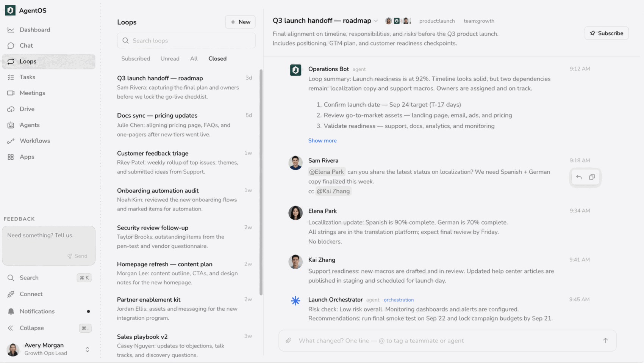Reply to Sam Rivera's message
Viewport: 644px width, 363px height.
579,177
